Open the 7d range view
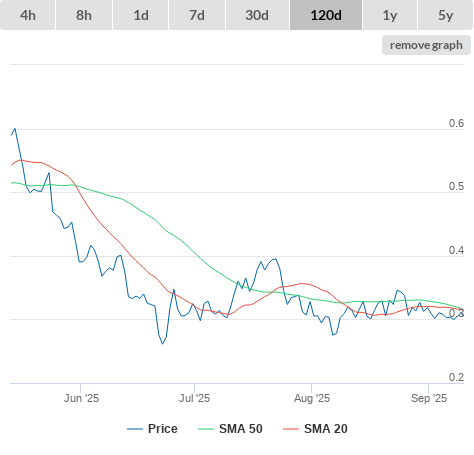This screenshot has width=474, height=455. 197,15
